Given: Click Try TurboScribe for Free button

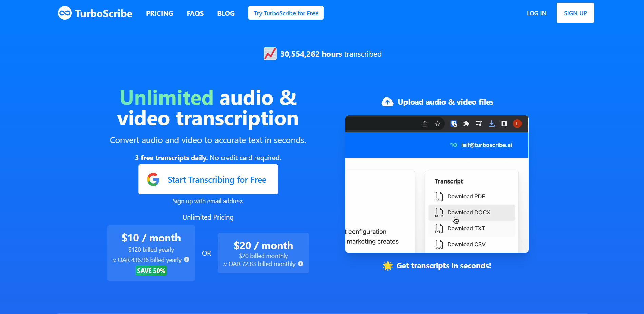Looking at the screenshot, I should click(x=286, y=13).
